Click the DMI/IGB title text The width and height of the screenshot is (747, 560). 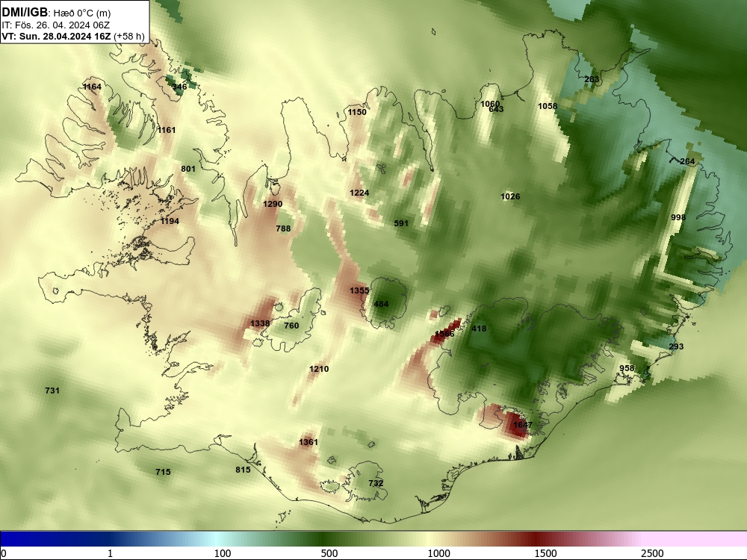point(25,13)
